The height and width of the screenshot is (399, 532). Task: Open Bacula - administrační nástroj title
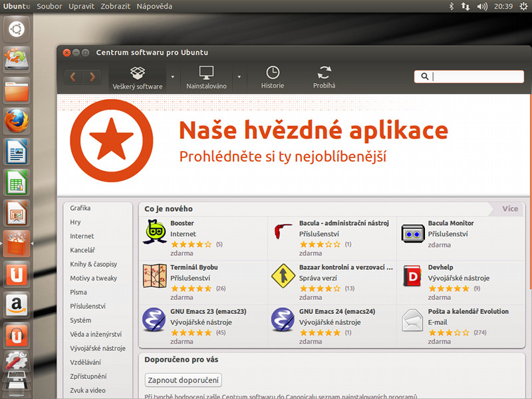pyautogui.click(x=344, y=223)
